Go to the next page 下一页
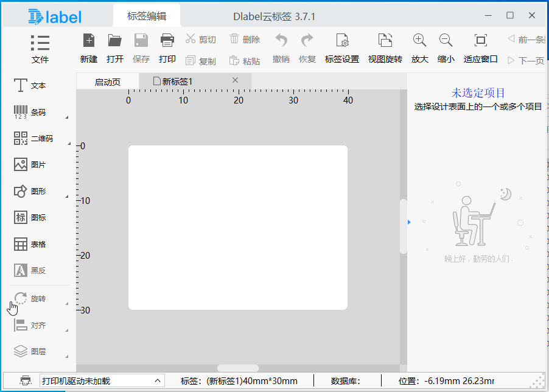The width and height of the screenshot is (549, 392). click(x=526, y=61)
